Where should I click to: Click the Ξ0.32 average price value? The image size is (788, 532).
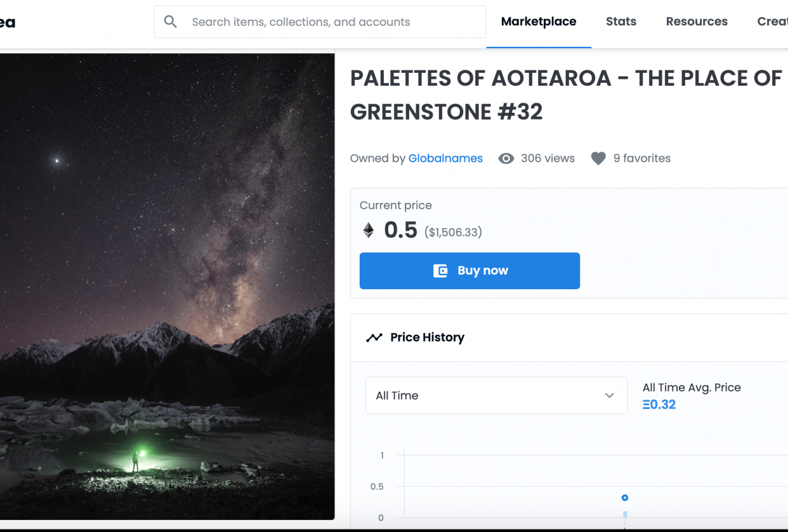tap(659, 405)
